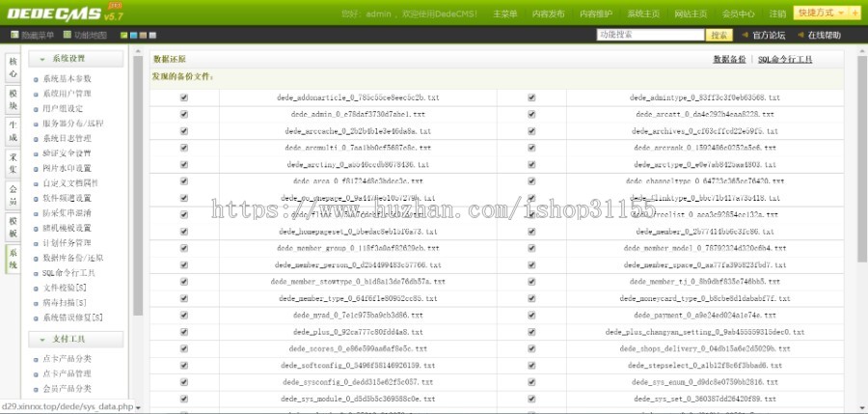Switch to the 核心 side tab
The image size is (868, 414).
13,68
